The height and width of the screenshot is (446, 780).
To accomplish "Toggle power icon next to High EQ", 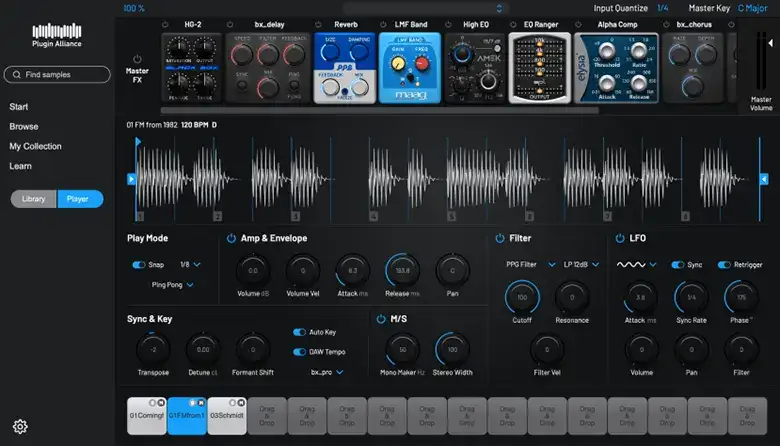I will click(448, 24).
